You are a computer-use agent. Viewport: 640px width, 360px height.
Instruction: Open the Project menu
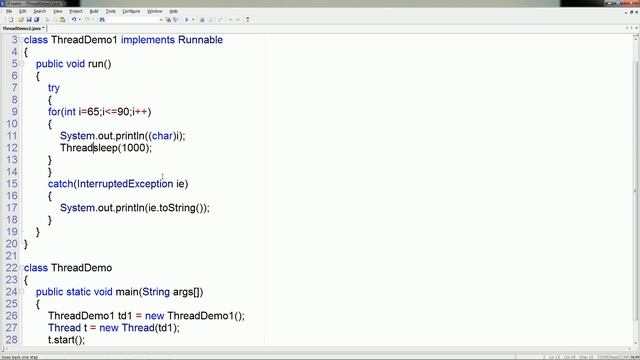pos(76,11)
